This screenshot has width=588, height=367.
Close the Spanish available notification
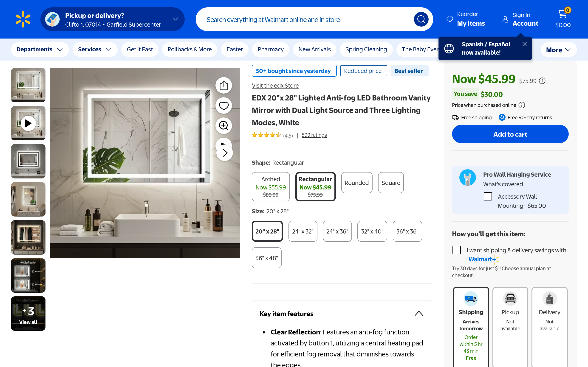(x=524, y=44)
